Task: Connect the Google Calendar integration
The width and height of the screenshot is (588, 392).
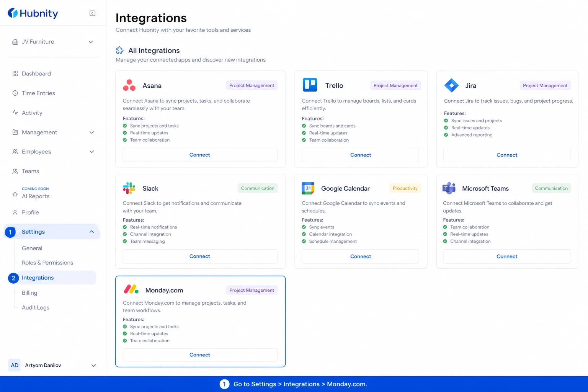Action: pos(361,256)
